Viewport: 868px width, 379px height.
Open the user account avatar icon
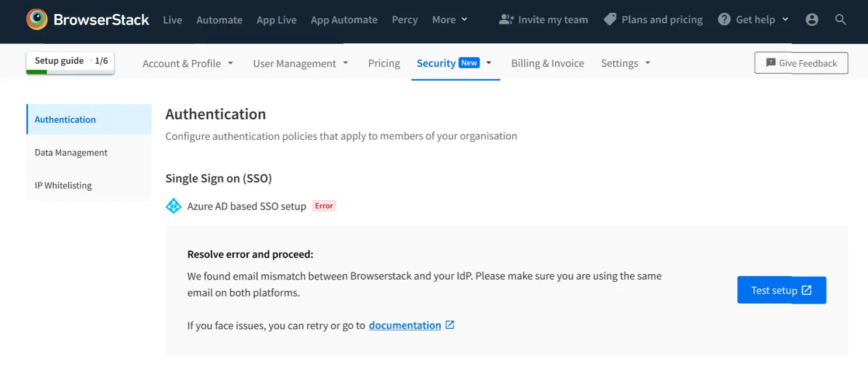coord(812,20)
